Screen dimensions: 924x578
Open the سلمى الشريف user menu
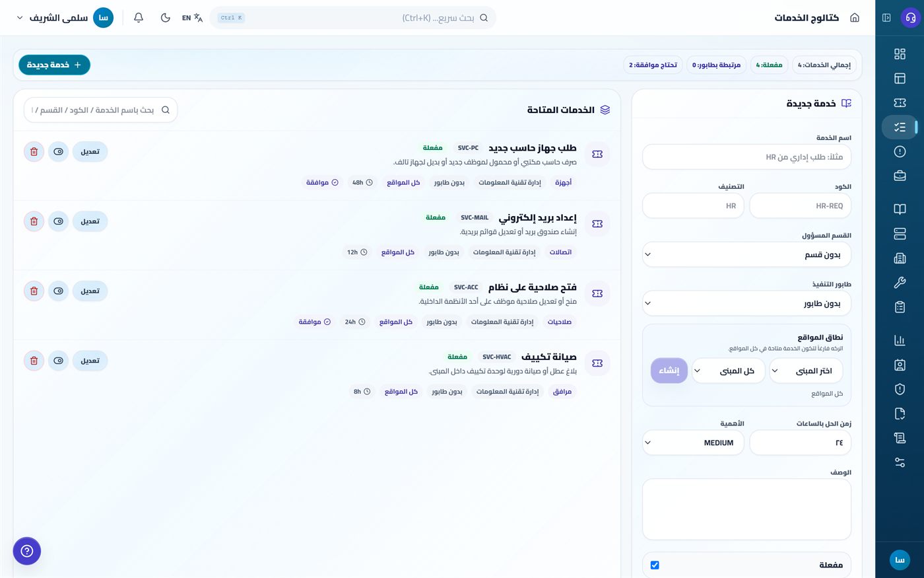(x=65, y=18)
